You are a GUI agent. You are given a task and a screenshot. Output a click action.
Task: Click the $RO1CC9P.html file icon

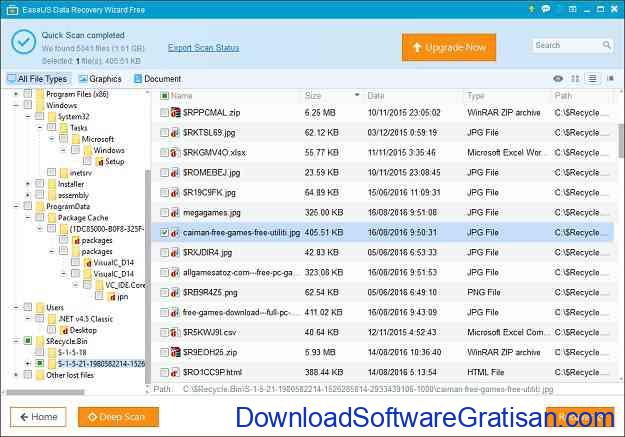(175, 372)
